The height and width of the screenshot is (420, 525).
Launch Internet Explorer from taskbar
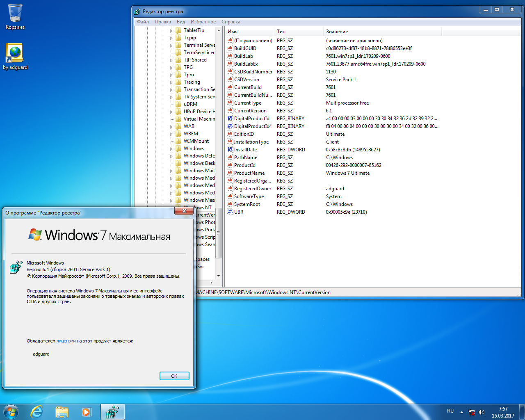point(37,412)
